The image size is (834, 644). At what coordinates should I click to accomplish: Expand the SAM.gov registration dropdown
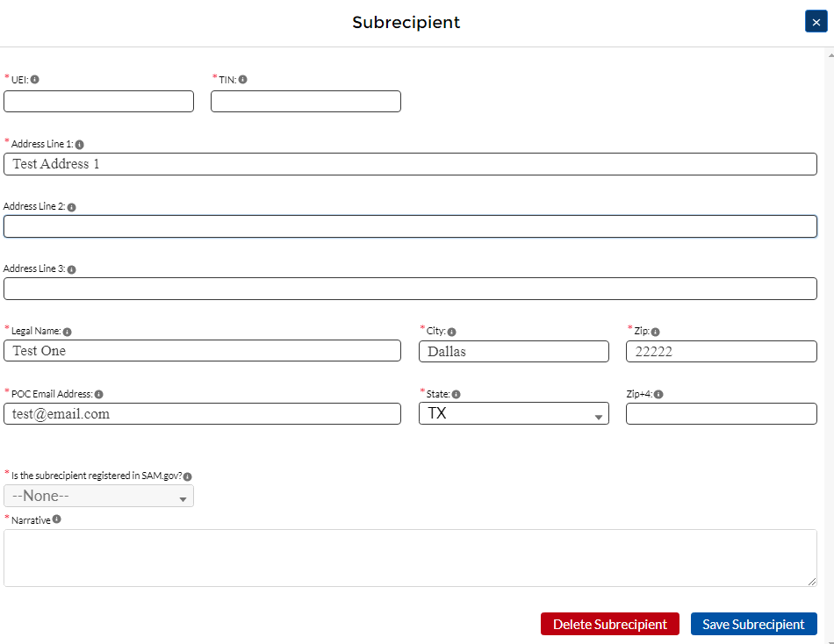point(98,496)
